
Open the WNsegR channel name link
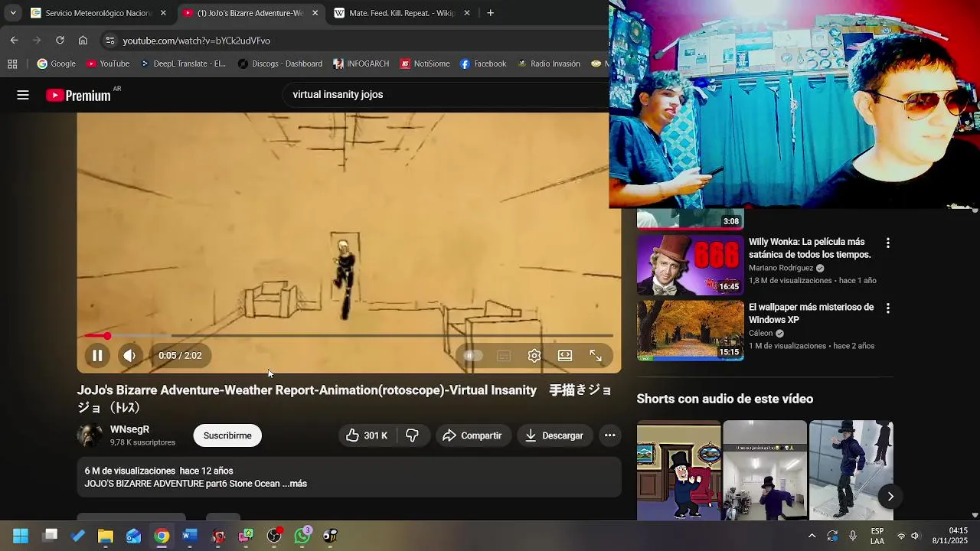[129, 429]
